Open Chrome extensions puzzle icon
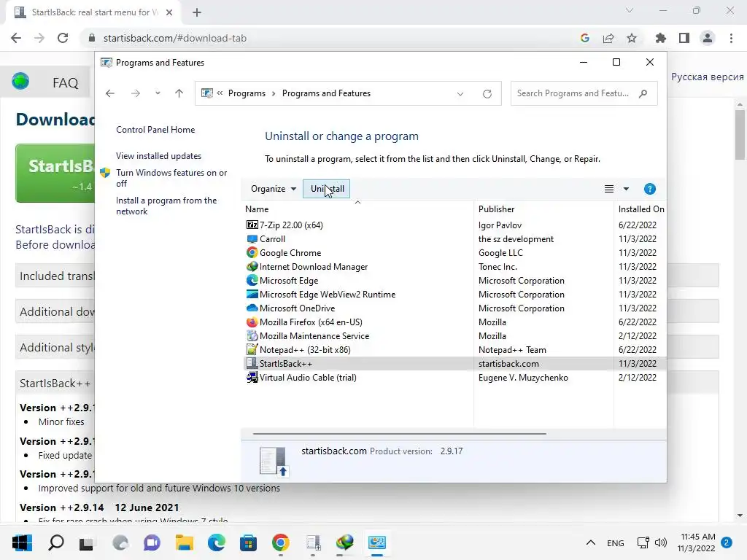This screenshot has height=560, width=747. [660, 38]
